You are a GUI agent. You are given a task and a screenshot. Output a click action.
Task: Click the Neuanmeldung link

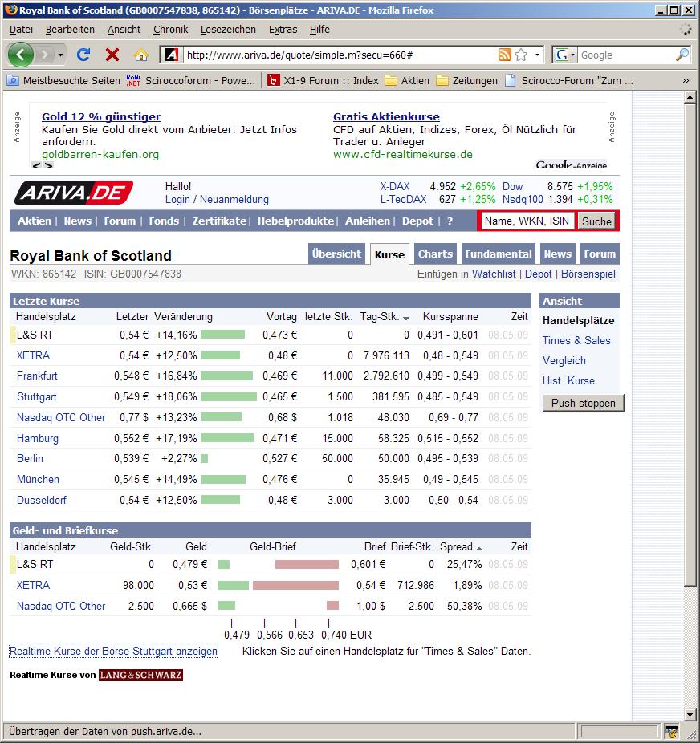click(x=234, y=200)
